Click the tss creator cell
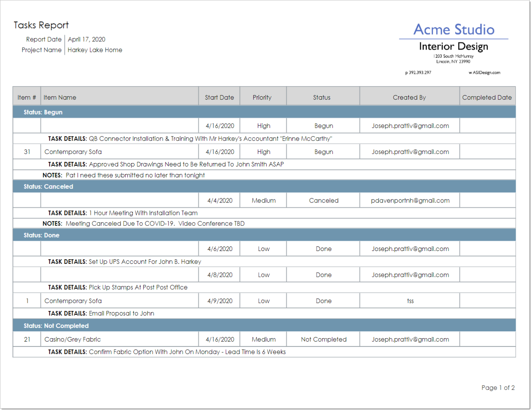The image size is (532, 411). coord(410,301)
